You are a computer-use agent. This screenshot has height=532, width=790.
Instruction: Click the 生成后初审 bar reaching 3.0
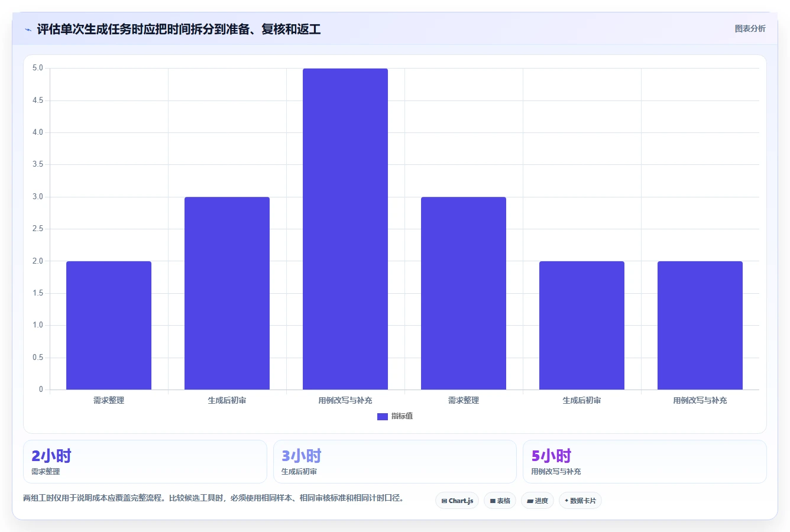227,293
